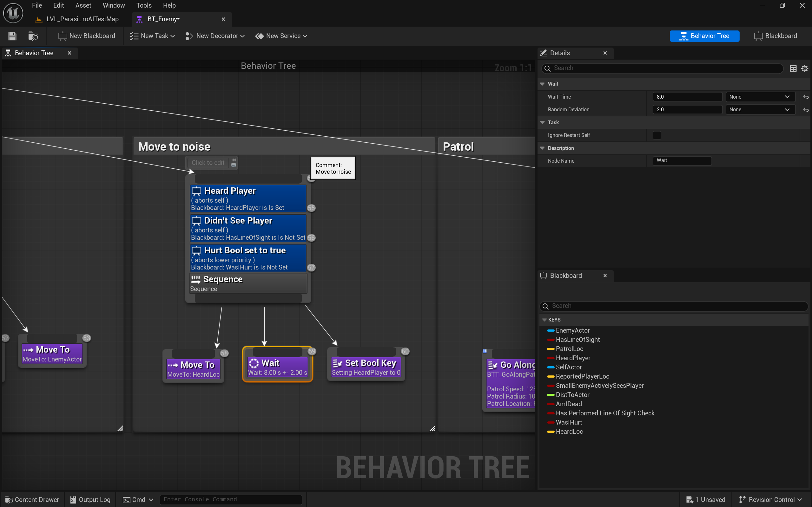Open the Details panel settings gear
Image resolution: width=812 pixels, height=507 pixels.
pyautogui.click(x=804, y=68)
